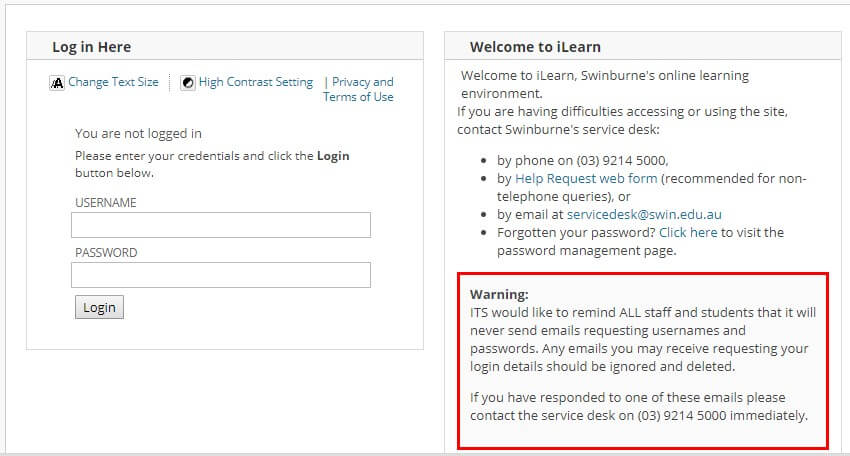This screenshot has width=850, height=456.
Task: Select the 'You are not logged in' text
Action: 138,133
